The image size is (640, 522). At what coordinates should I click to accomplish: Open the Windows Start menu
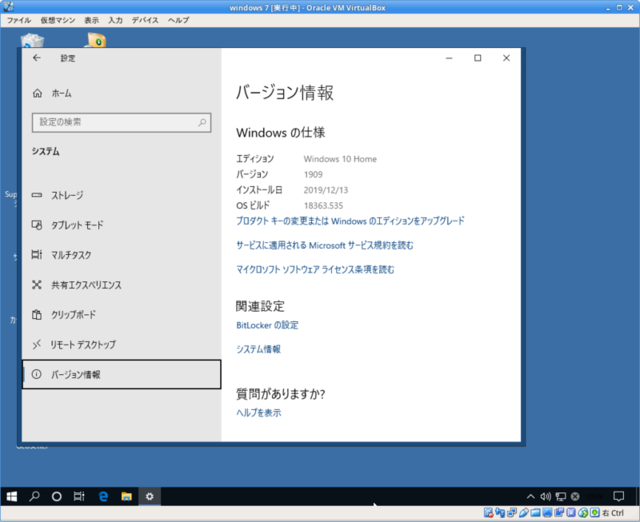[11, 496]
